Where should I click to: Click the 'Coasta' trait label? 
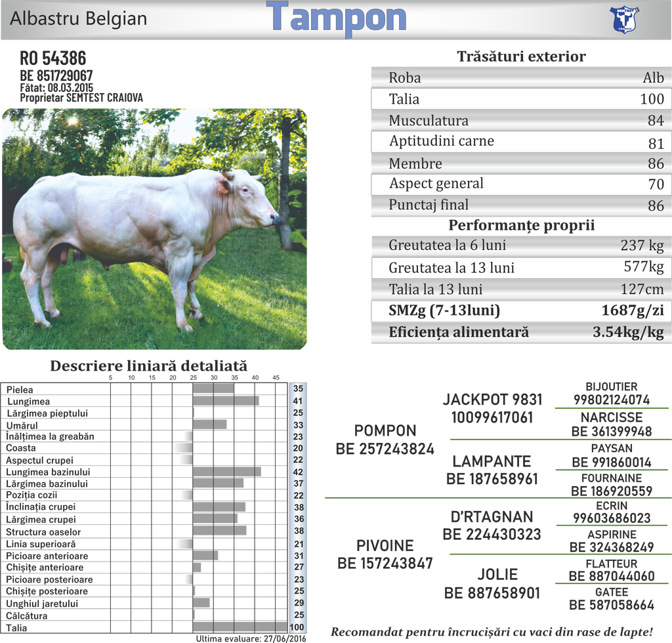pos(20,448)
